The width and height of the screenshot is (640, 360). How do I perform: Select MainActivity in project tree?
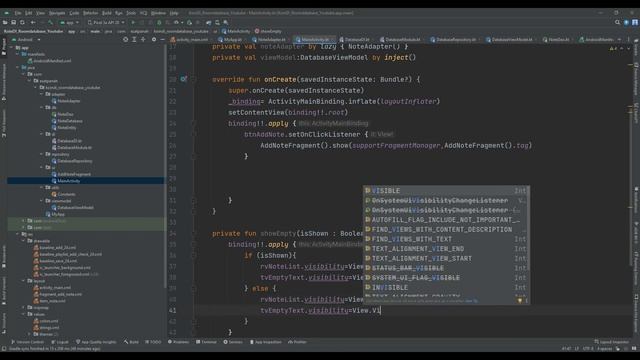click(x=66, y=181)
